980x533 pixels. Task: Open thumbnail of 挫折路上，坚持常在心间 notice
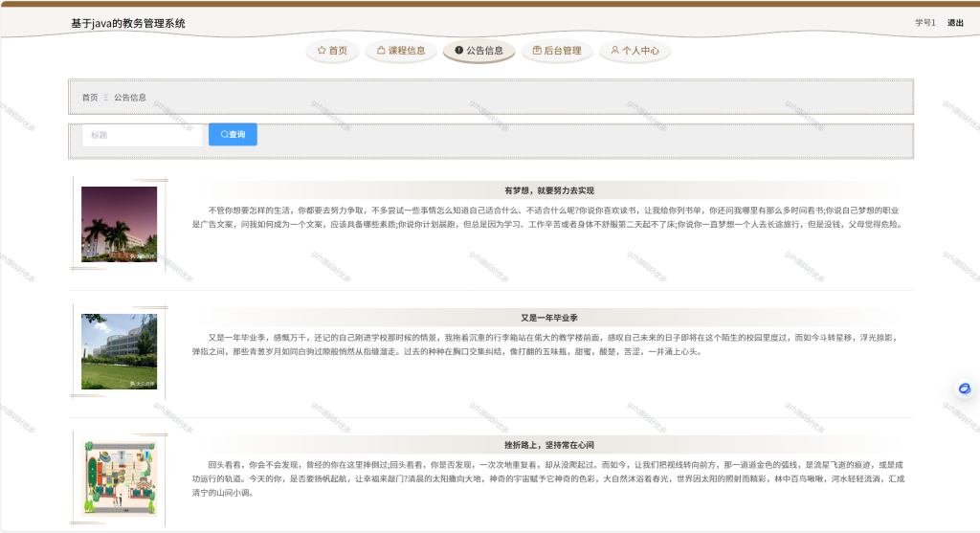[119, 478]
